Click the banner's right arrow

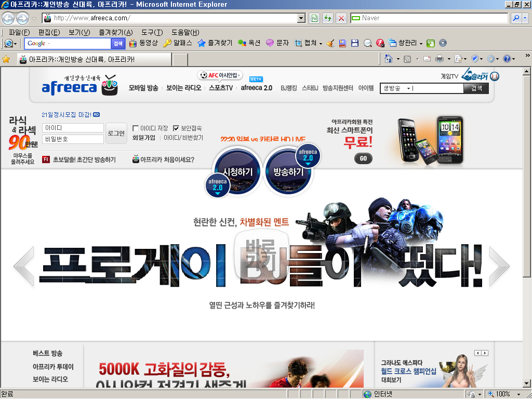pos(499,267)
